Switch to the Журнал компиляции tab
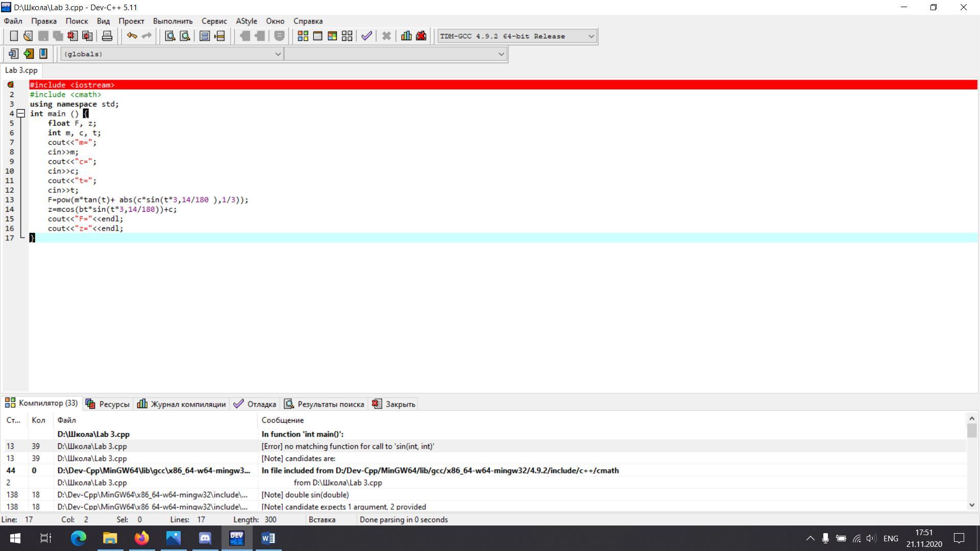Screen dimensions: 980x551 pos(182,404)
